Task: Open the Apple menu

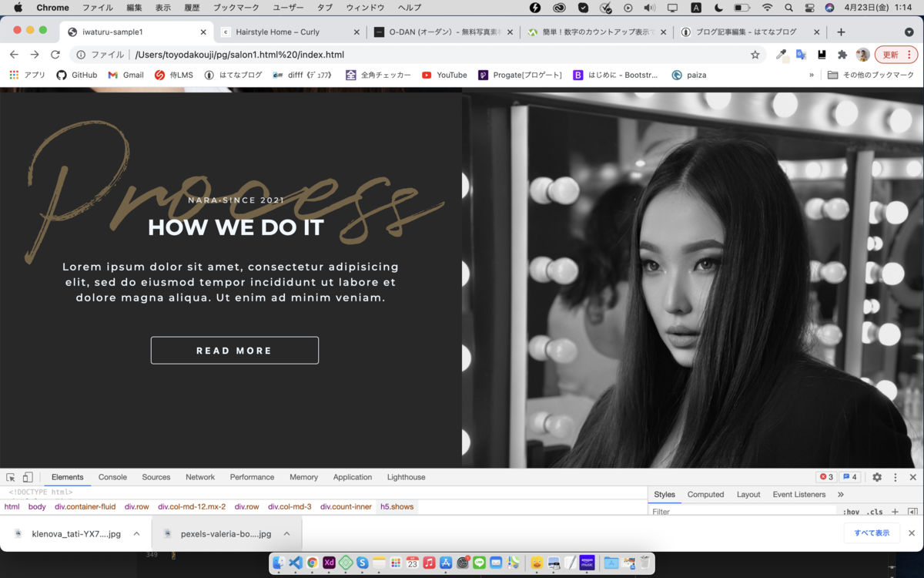Action: point(18,8)
